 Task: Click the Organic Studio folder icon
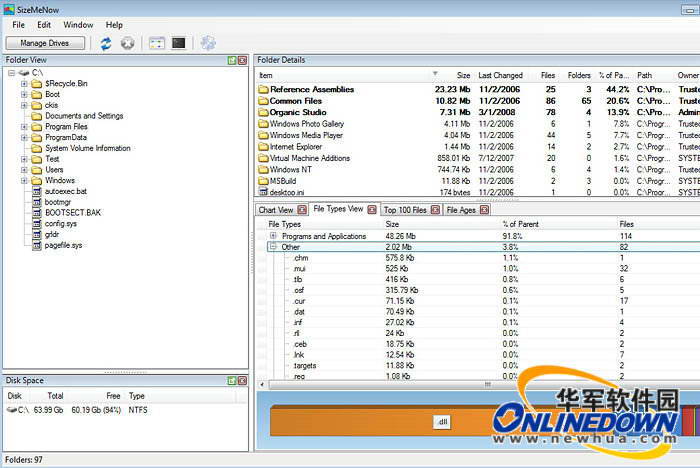(x=263, y=113)
